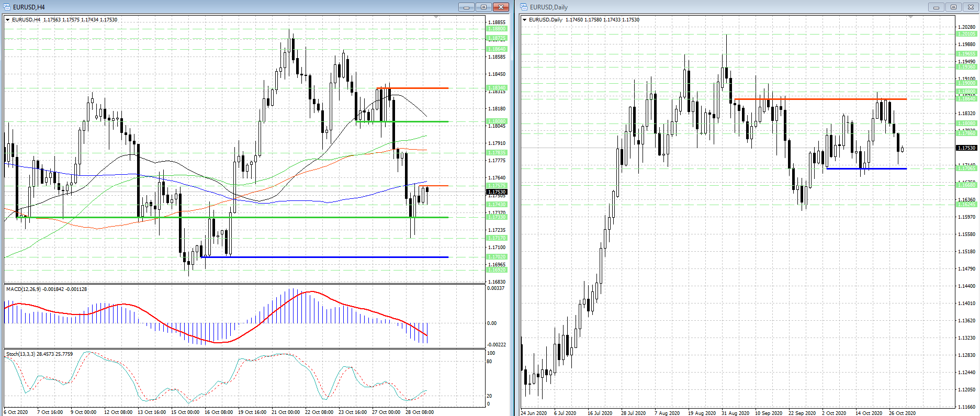Expand the arrow beside EURUSD,H4 chart label
980x416 pixels.
8,20
